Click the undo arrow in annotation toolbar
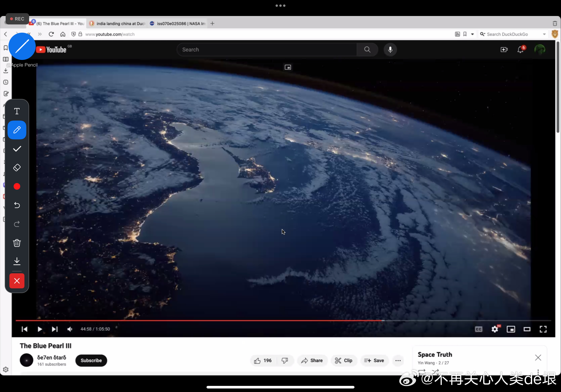 tap(17, 205)
